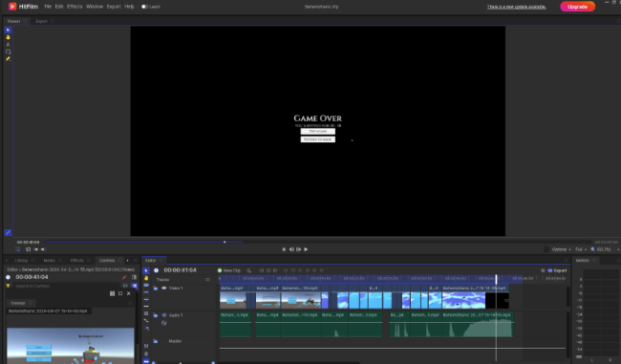The width and height of the screenshot is (621, 364).
Task: Click the audio waveform icon under Audio 1
Action: tap(164, 323)
